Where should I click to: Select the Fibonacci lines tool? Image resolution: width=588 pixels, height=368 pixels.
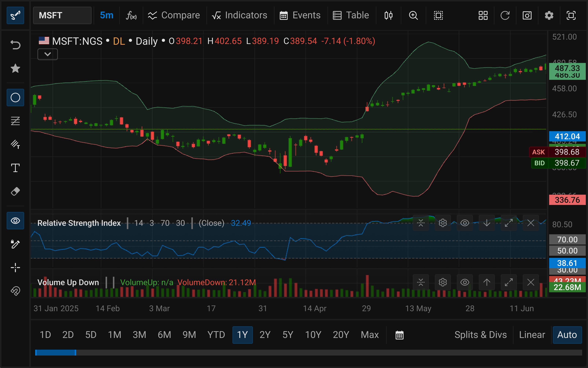pos(15,121)
